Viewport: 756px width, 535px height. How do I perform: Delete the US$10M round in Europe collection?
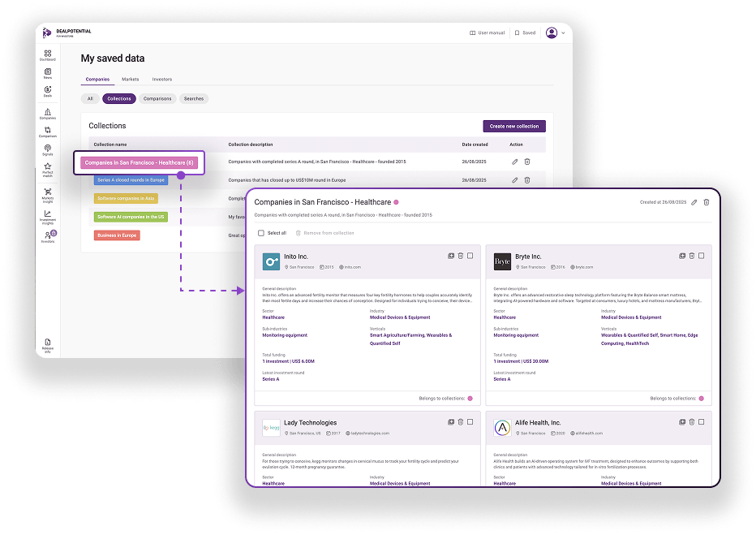tap(527, 180)
